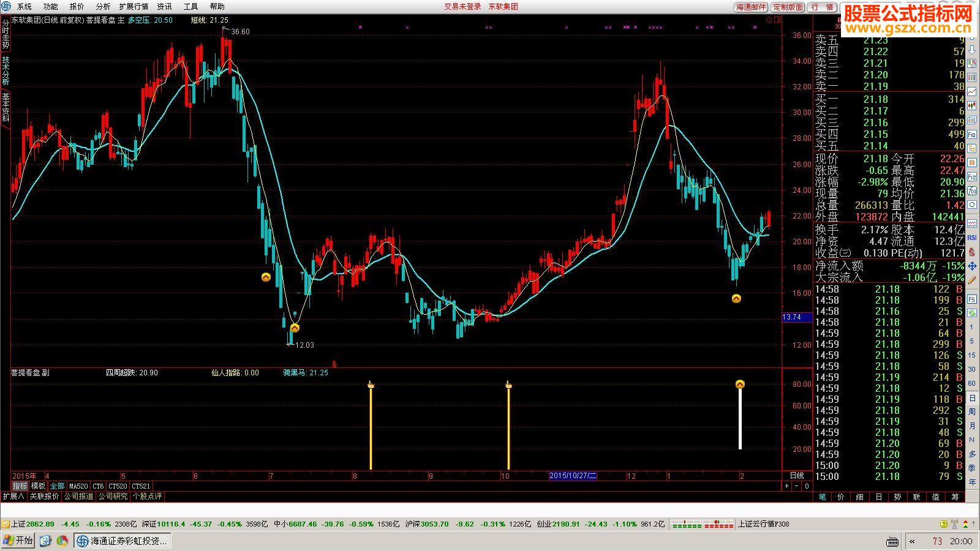Click the Fiz sidebar icon
Screen dimensions: 980x551
973,177
